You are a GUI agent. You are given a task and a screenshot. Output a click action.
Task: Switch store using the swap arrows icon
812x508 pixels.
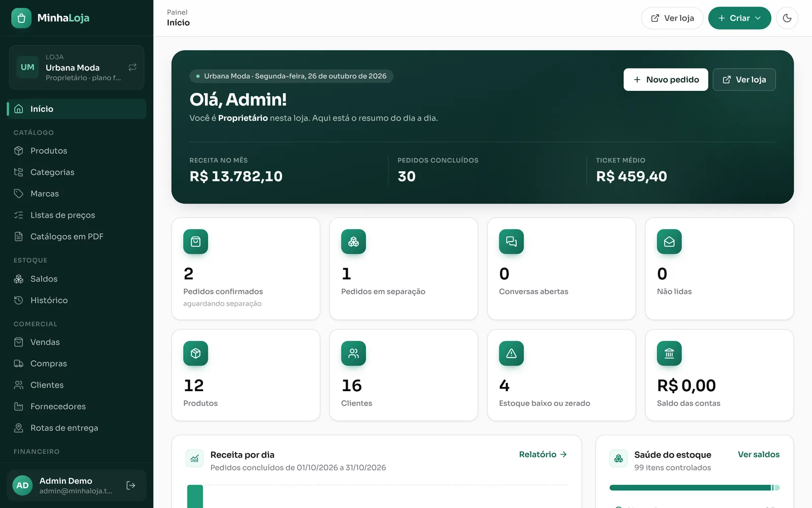coord(132,67)
